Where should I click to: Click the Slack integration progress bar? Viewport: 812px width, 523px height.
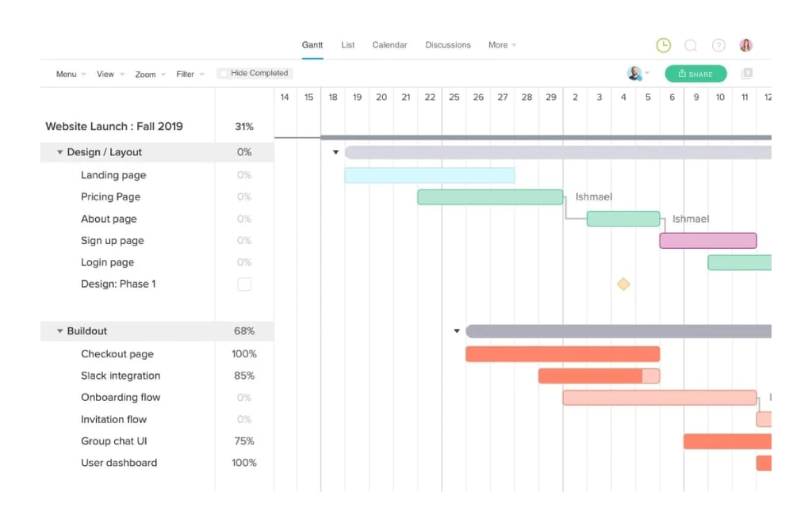pyautogui.click(x=599, y=376)
